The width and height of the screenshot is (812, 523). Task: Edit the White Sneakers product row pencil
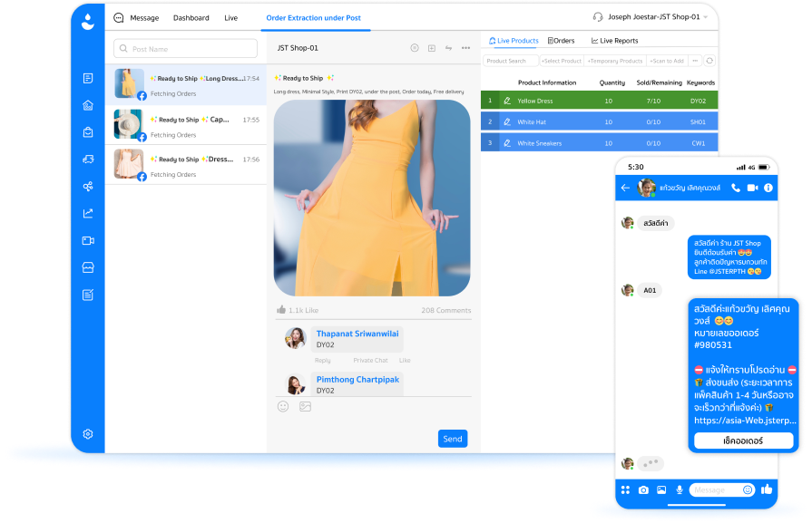[x=507, y=143]
